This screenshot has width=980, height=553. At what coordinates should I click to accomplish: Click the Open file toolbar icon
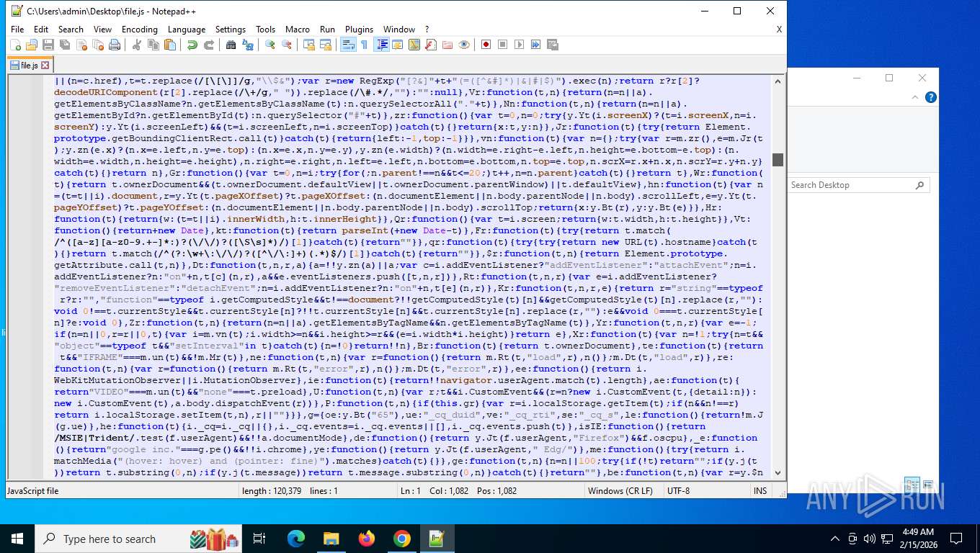pos(32,45)
